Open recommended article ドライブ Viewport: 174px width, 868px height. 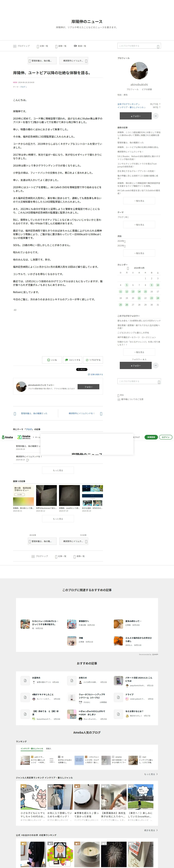pos(129,694)
